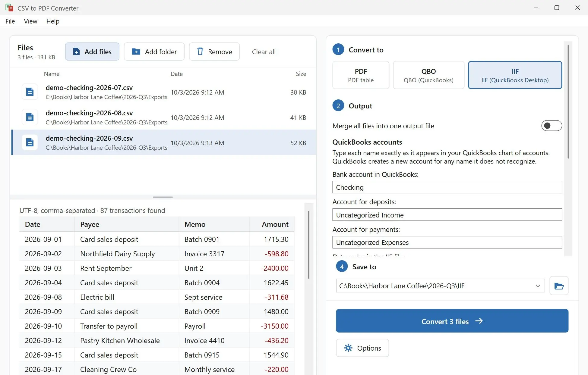The image size is (588, 375).
Task: Click the right settings panel scrollbar
Action: (568, 101)
